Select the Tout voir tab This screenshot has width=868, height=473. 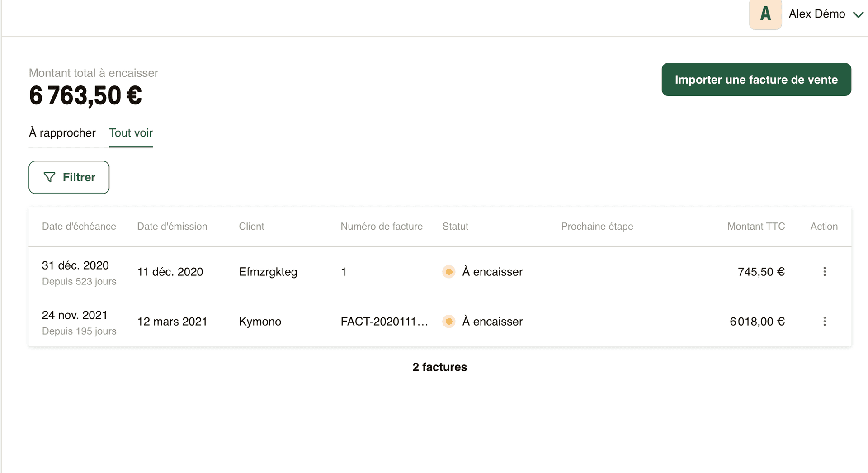coord(131,133)
